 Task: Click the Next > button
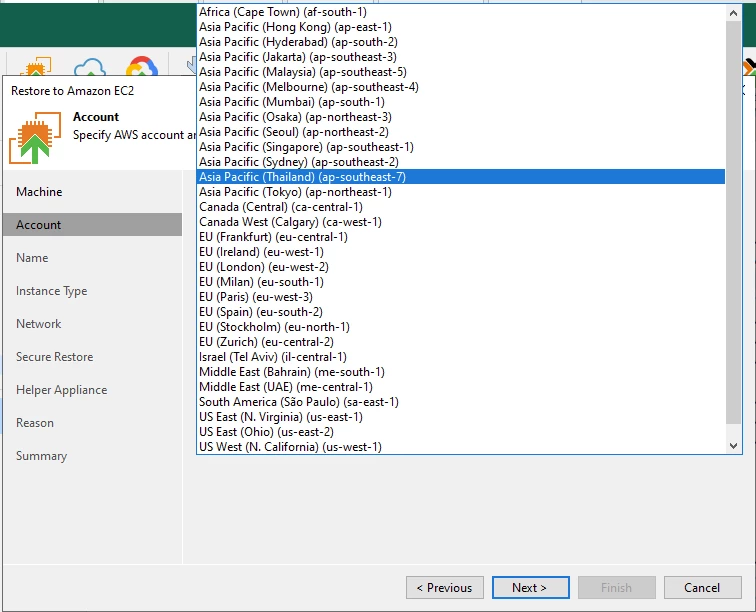click(x=530, y=587)
